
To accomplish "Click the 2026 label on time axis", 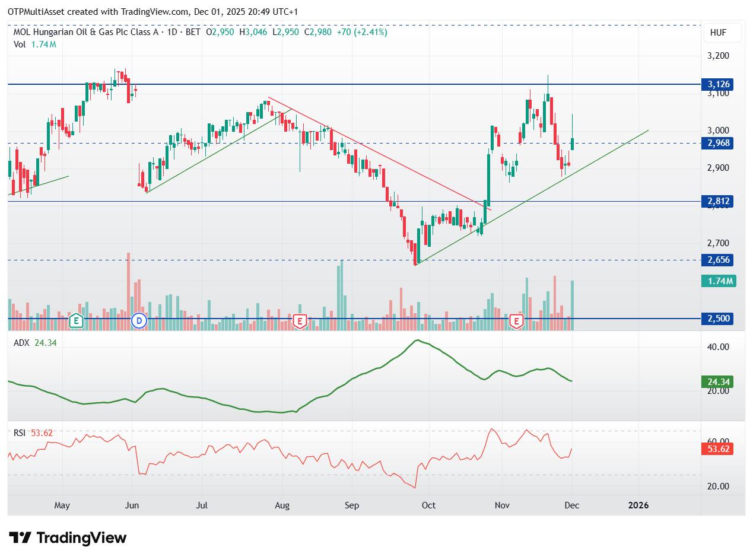I will point(638,505).
